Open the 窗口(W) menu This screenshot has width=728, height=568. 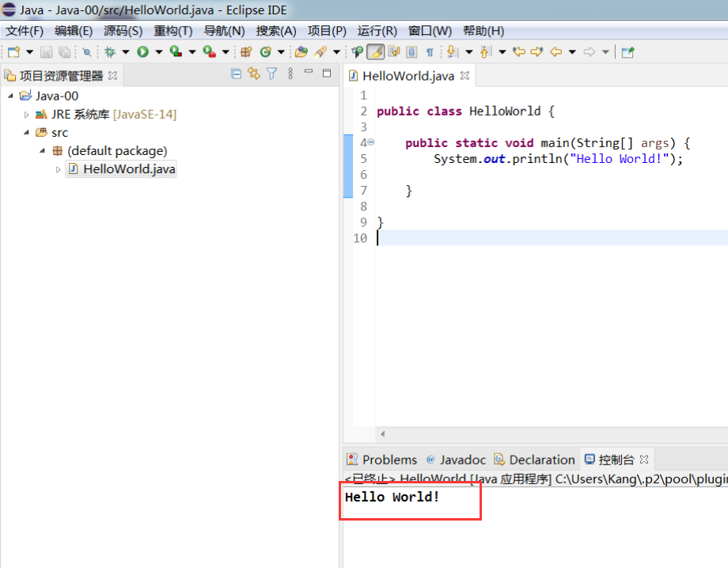430,31
